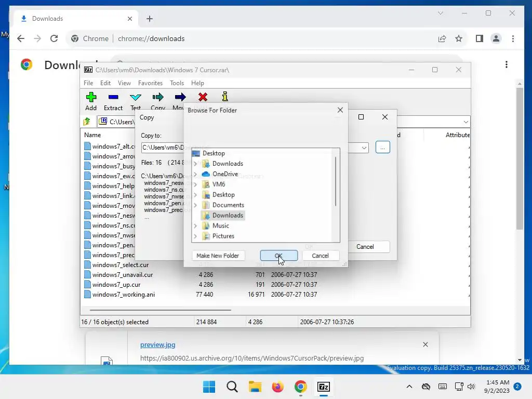
Task: Remove preview.jpg from downloads list
Action: coord(425,344)
